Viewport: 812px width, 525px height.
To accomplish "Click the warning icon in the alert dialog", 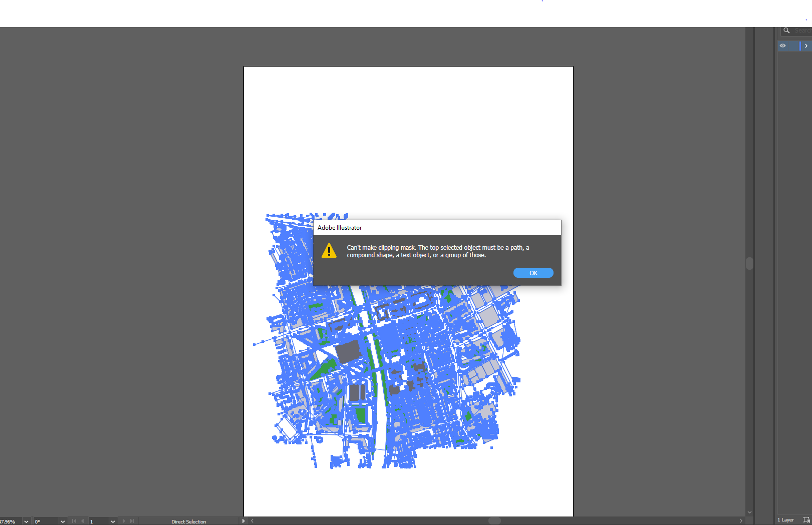I will [x=329, y=251].
